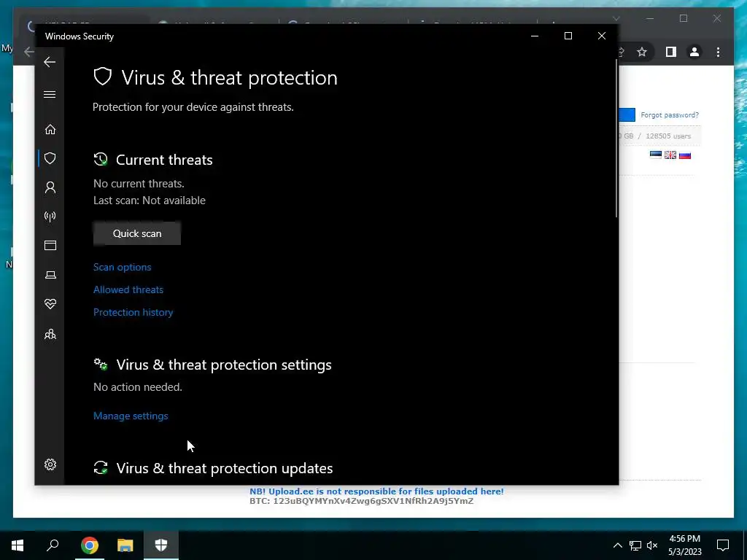Image resolution: width=747 pixels, height=560 pixels.
Task: Click the Windows Security vertical scrollbar
Action: [616, 138]
